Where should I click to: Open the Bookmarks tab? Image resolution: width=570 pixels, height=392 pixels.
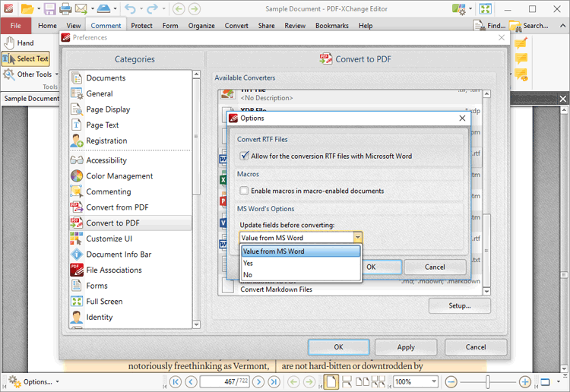coord(332,25)
